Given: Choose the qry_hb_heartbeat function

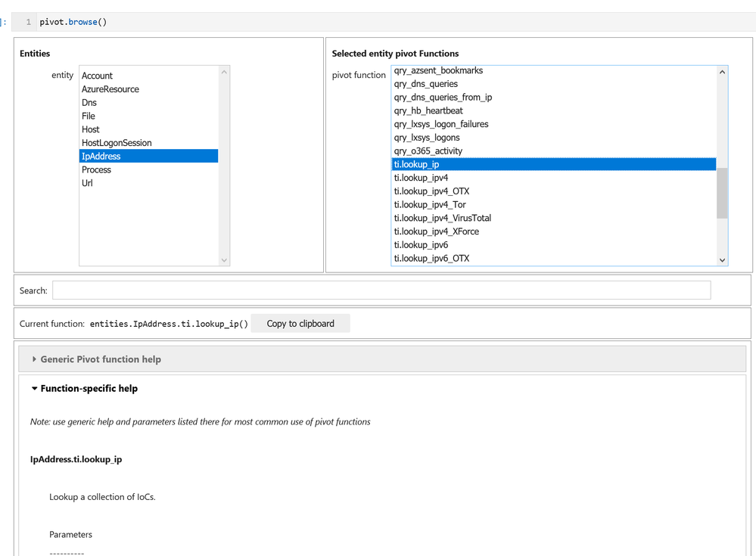Looking at the screenshot, I should coord(553,110).
